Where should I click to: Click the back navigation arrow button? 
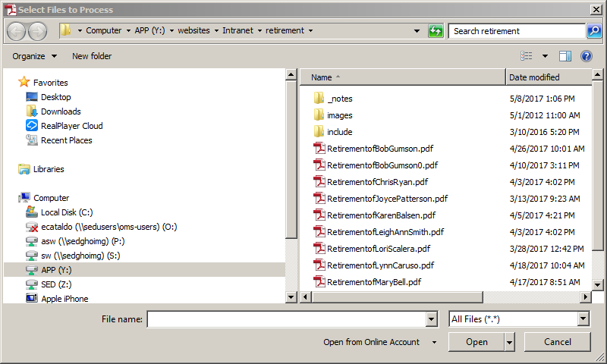[x=17, y=31]
